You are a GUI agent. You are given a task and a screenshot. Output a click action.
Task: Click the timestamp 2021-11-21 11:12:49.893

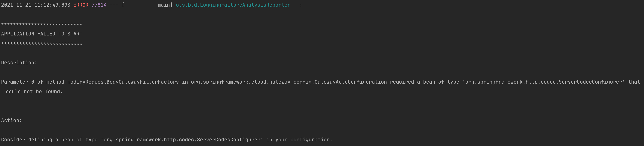click(x=35, y=5)
